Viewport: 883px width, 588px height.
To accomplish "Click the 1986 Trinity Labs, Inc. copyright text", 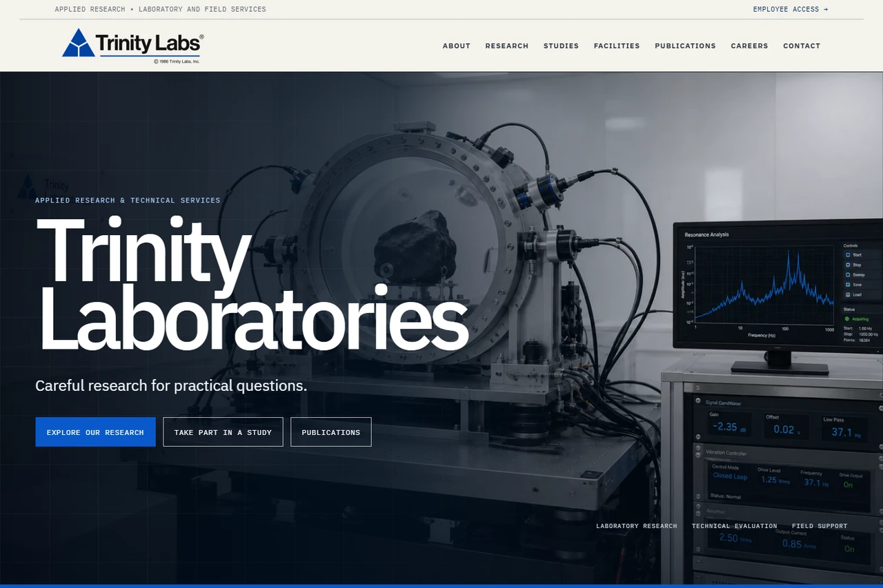I will [177, 61].
